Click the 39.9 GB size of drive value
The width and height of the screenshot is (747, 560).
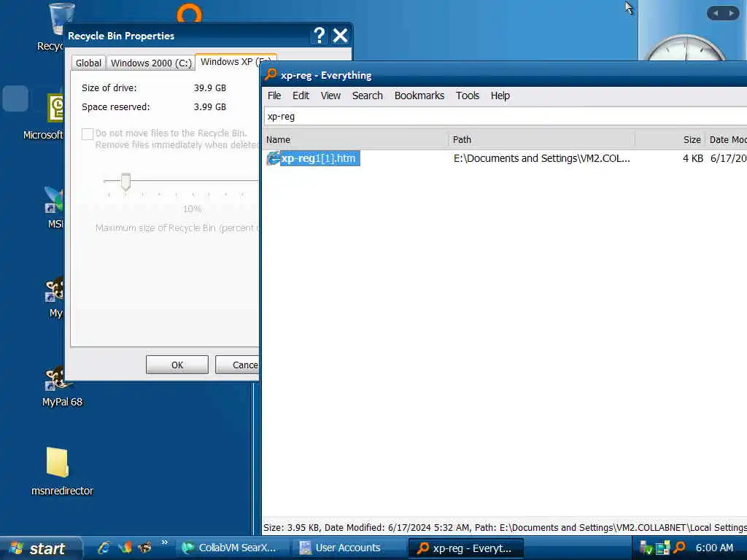[210, 88]
